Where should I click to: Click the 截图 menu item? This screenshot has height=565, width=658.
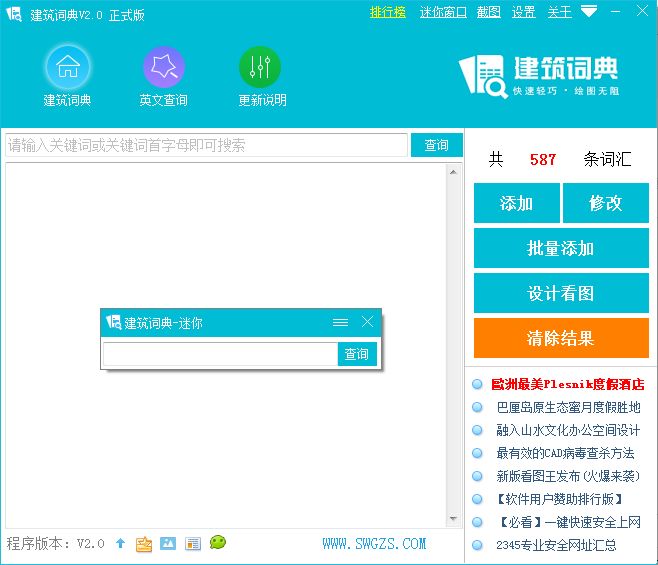[488, 12]
